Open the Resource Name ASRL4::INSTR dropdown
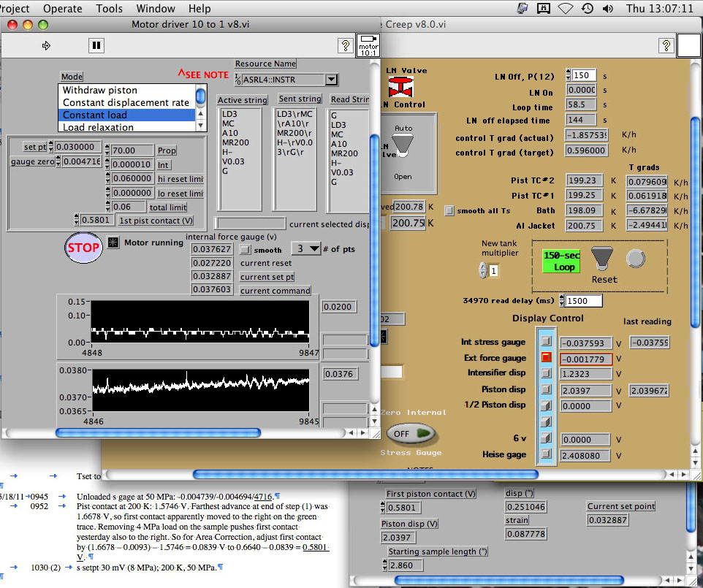This screenshot has height=588, width=703. pos(331,79)
